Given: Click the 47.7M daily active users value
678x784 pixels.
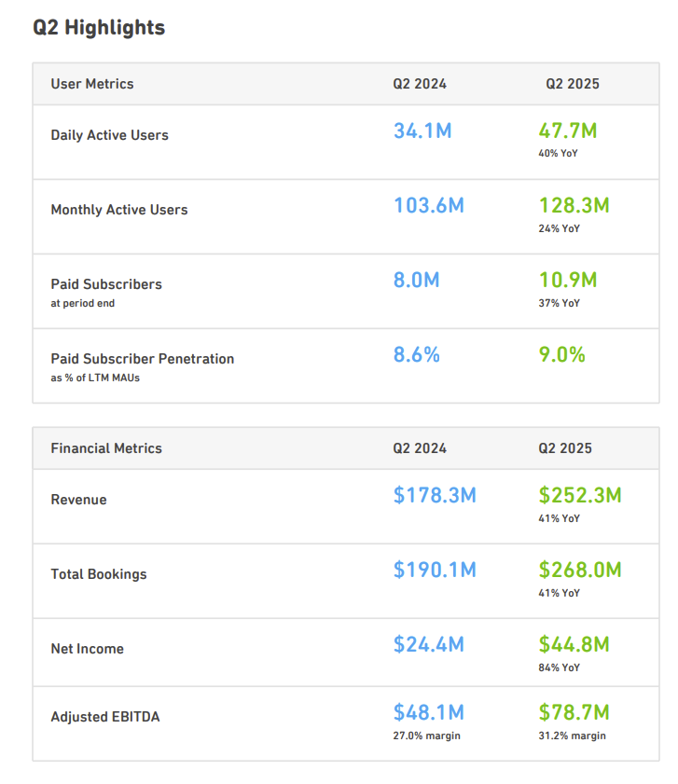Looking at the screenshot, I should coord(568,131).
